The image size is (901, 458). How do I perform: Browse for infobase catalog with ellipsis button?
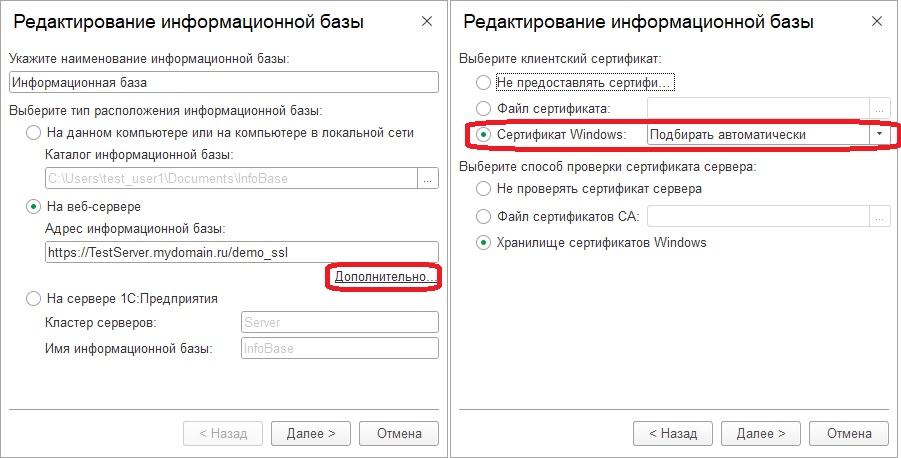click(428, 179)
